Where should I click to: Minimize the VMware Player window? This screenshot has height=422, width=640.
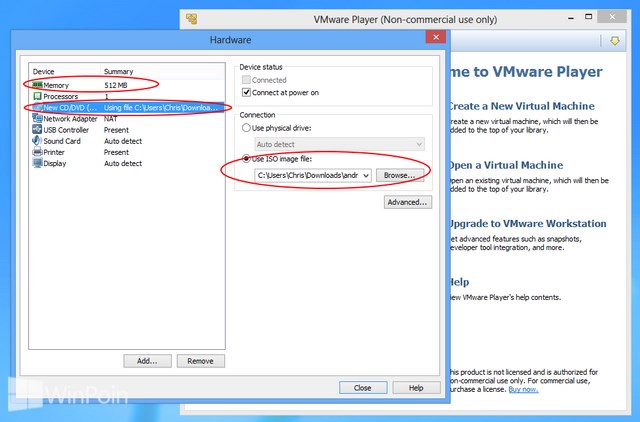click(571, 18)
